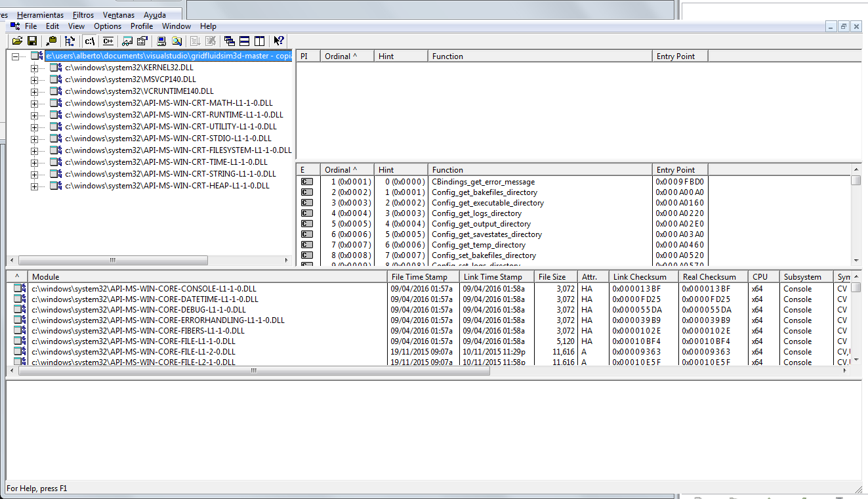The width and height of the screenshot is (868, 499).
Task: Click the module icon beside KERNEL32.DLL
Action: coord(56,68)
